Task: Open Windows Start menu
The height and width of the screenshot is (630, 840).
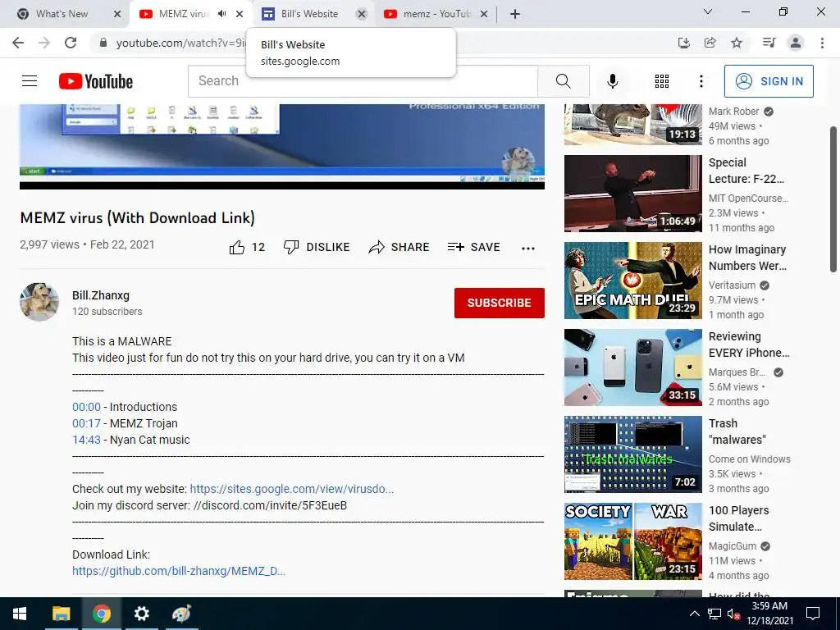Action: pos(20,614)
